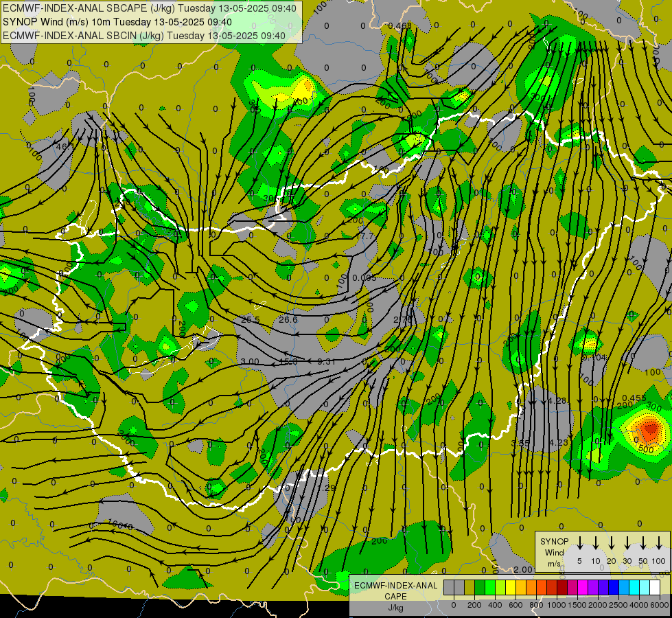
Task: Click the 3.00 value on map
Action: (x=250, y=362)
